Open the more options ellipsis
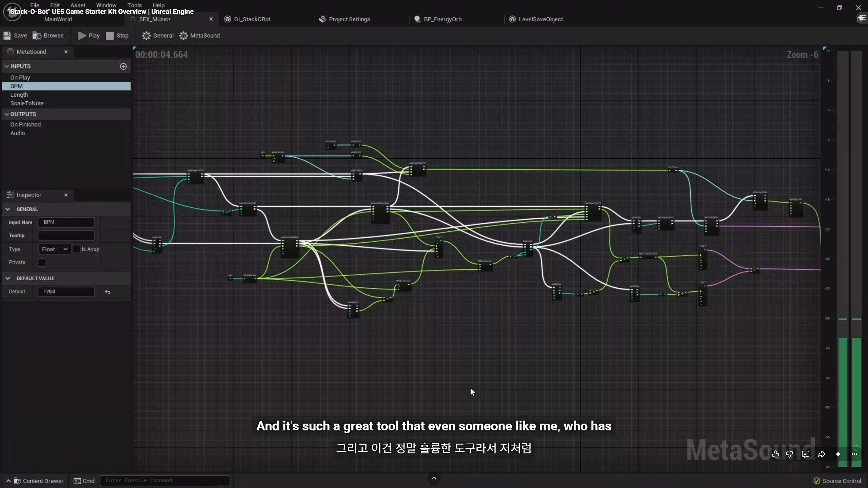 point(854,454)
